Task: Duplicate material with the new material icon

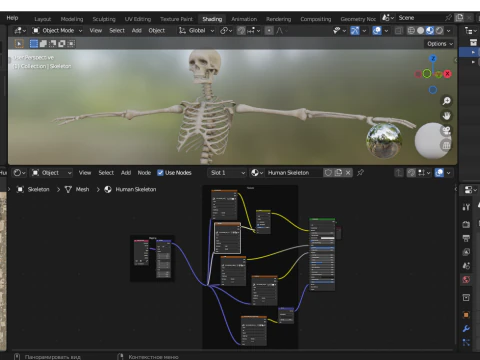Action: 338,173
